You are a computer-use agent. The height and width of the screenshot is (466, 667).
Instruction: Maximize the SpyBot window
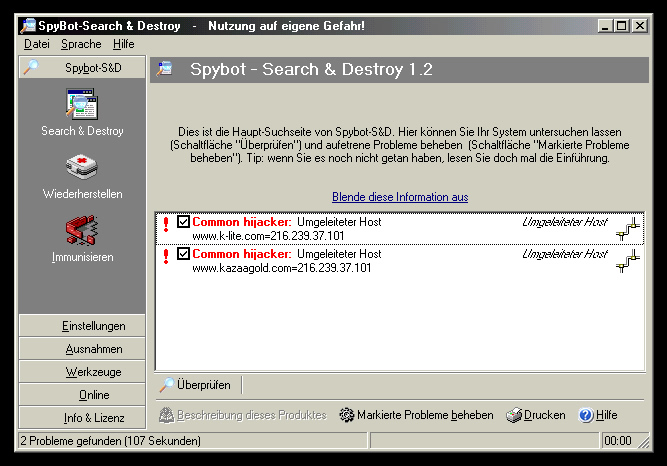click(621, 26)
